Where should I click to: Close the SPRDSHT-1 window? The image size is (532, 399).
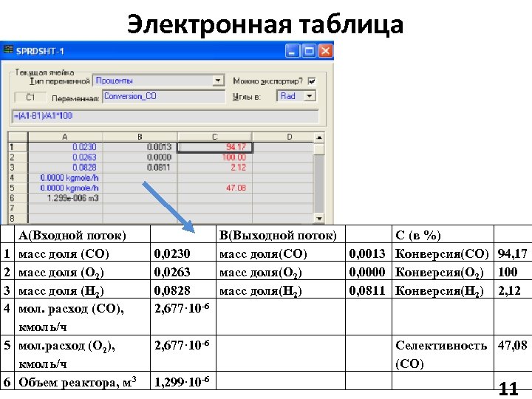click(325, 51)
